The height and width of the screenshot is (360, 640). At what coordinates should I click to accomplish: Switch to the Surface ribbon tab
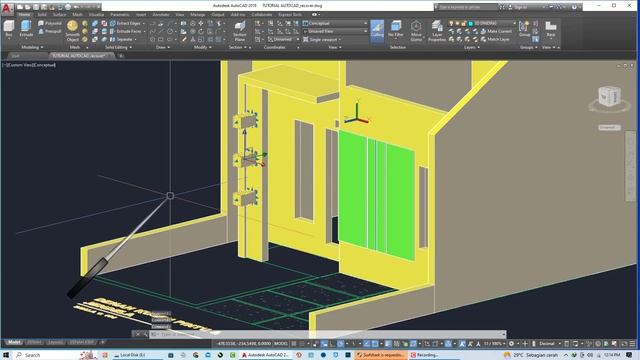point(60,15)
